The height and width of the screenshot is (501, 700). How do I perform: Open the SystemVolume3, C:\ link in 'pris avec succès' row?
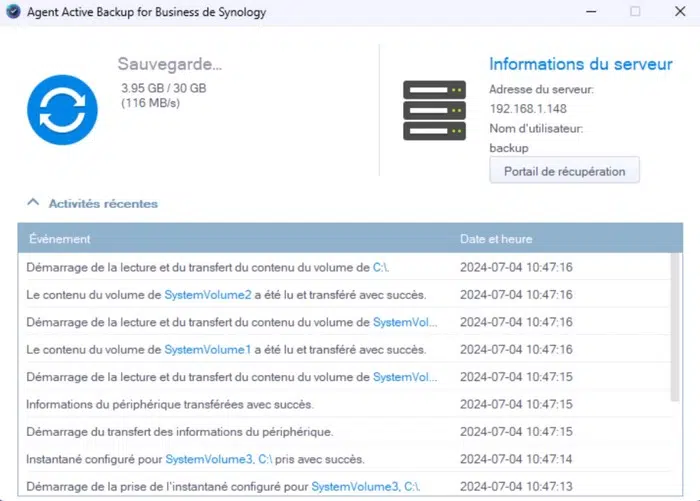219,459
